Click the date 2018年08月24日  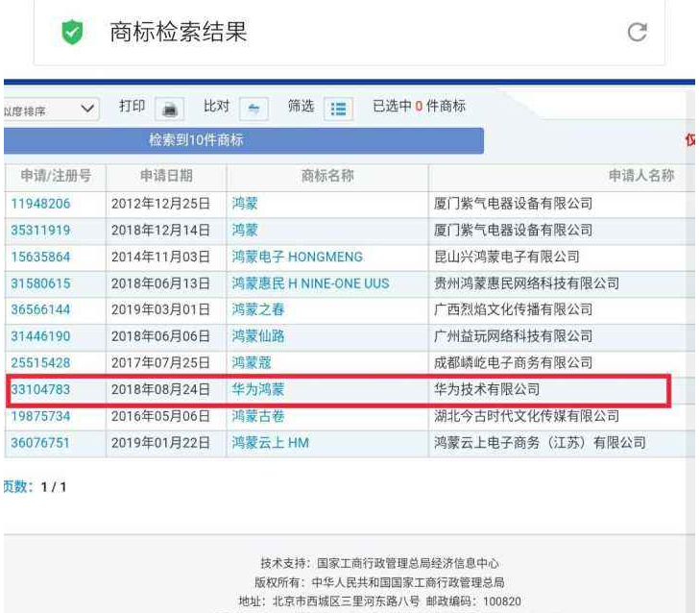(160, 389)
